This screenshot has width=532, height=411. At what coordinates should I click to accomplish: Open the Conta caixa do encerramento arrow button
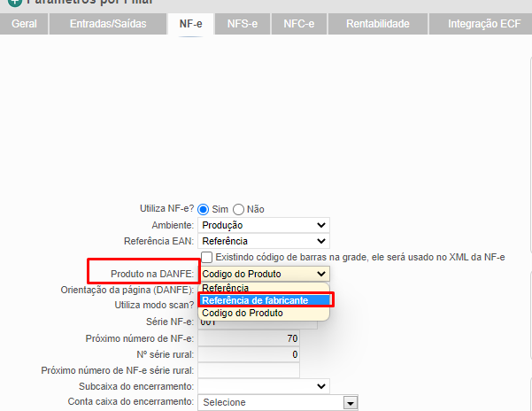pyautogui.click(x=351, y=403)
